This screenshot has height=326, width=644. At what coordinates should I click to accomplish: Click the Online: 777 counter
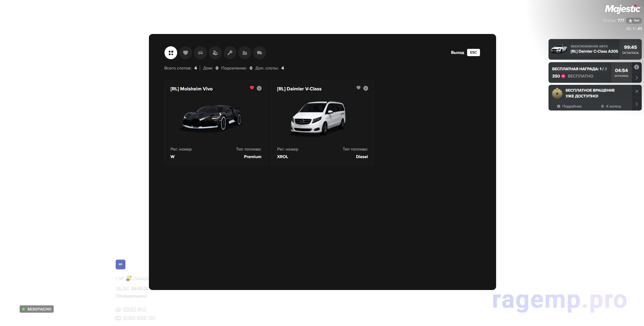(x=614, y=21)
